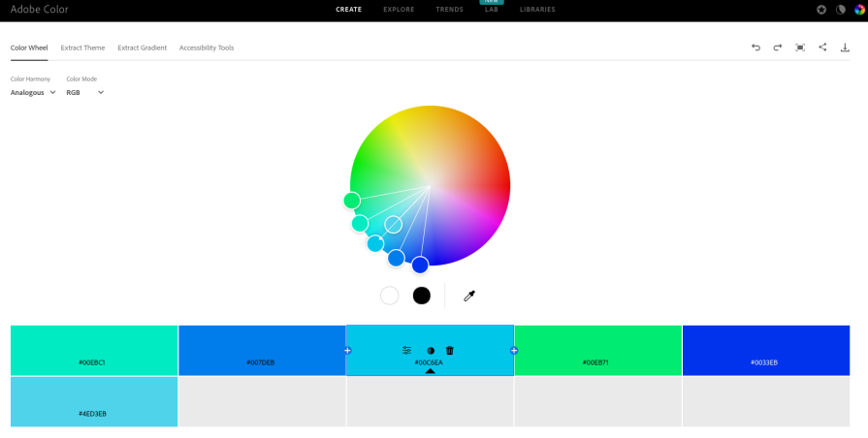Go to the EXPLORE menu
Screen dimensions: 868x438
tap(399, 10)
